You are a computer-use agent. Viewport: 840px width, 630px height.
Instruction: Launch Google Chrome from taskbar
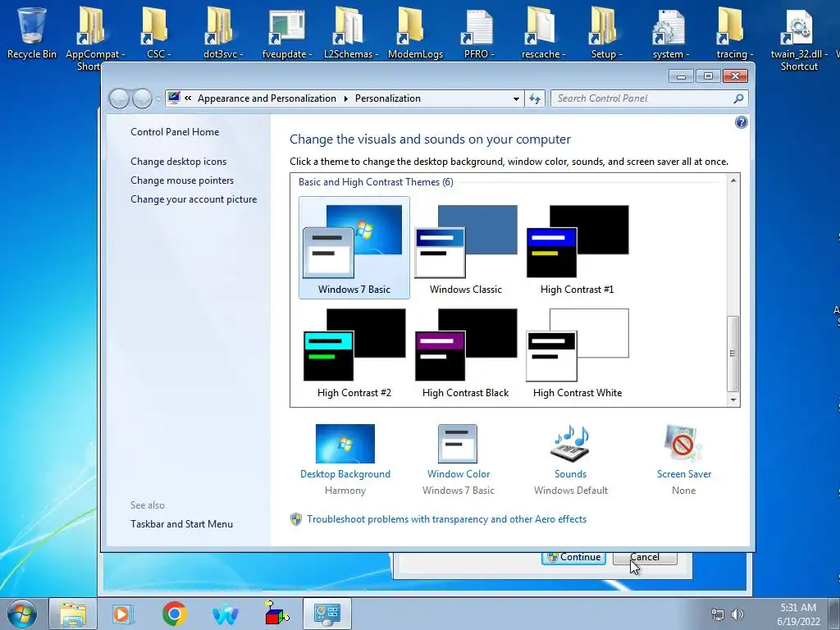coord(174,614)
